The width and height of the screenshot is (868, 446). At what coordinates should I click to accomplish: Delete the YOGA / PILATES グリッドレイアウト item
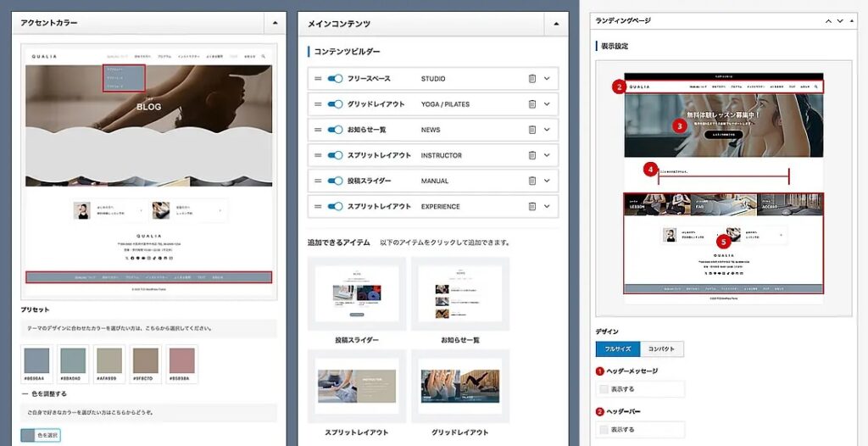tap(532, 104)
